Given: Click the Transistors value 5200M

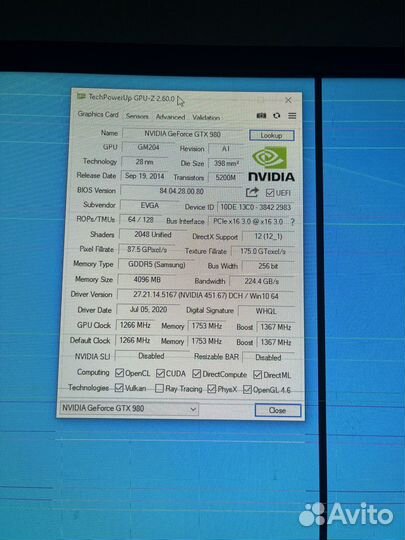Looking at the screenshot, I should pyautogui.click(x=226, y=178).
